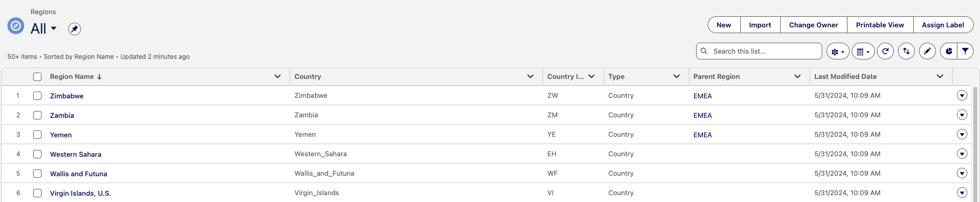
Task: Click the Last Modified Date column header
Action: [x=845, y=77]
